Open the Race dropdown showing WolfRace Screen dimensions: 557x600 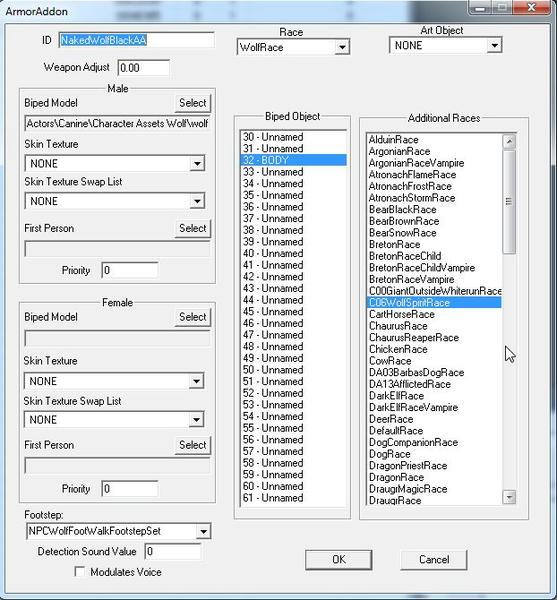(x=293, y=47)
